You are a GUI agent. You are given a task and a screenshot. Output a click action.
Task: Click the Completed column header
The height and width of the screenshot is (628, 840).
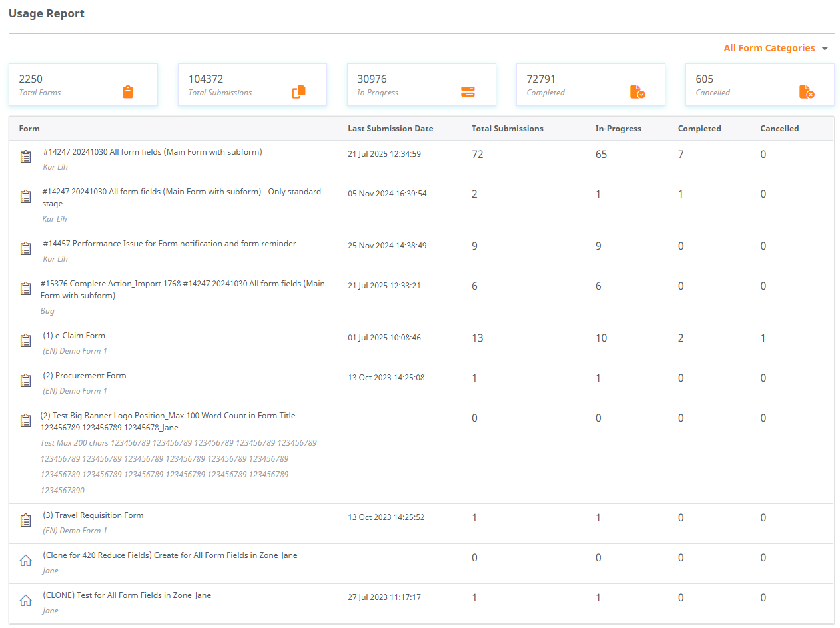[699, 129]
